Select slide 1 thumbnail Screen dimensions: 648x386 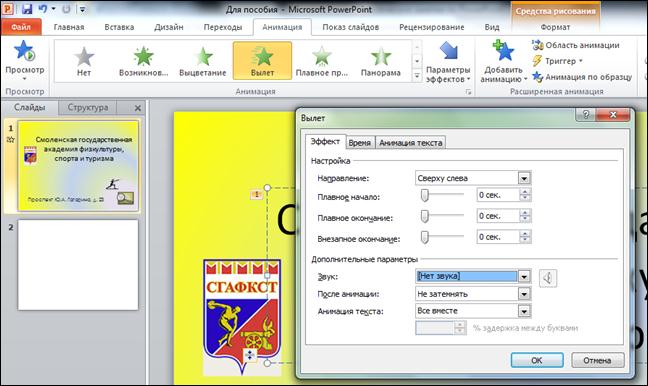pyautogui.click(x=78, y=166)
